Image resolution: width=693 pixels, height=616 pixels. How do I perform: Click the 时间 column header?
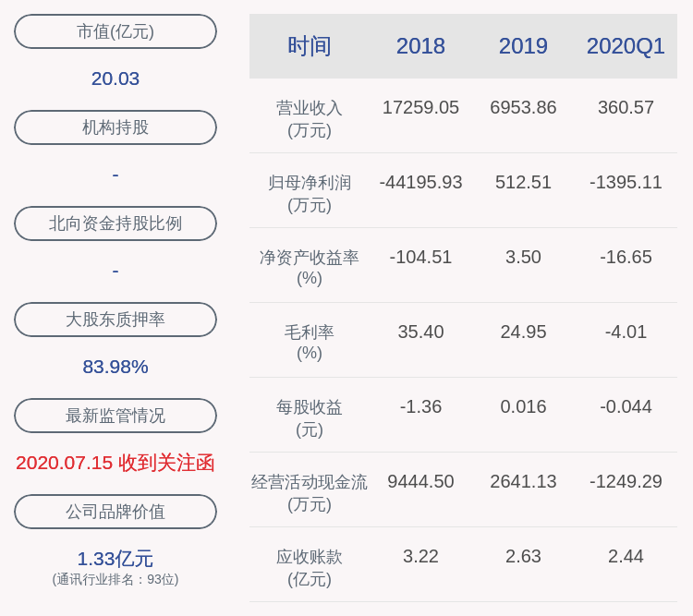pos(309,46)
